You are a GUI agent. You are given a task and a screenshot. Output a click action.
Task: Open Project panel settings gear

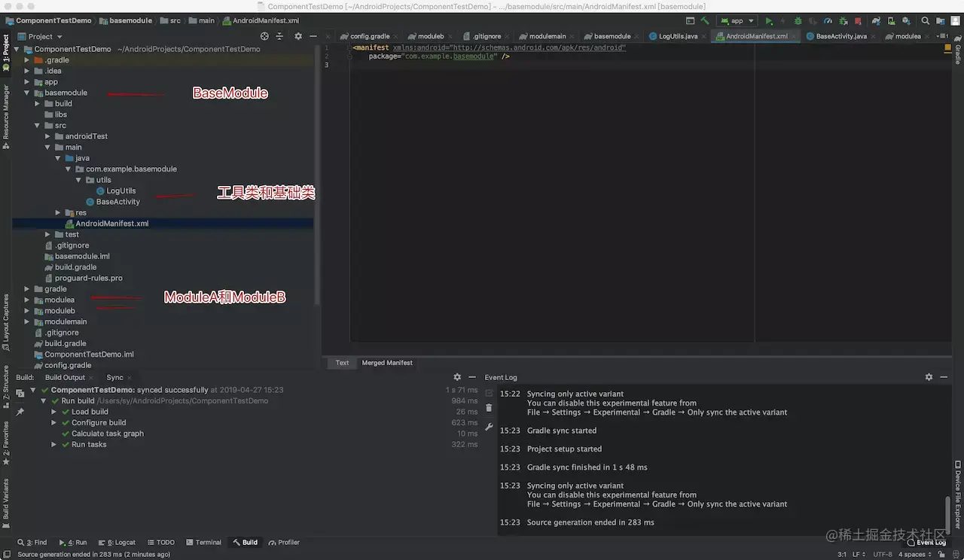click(298, 36)
